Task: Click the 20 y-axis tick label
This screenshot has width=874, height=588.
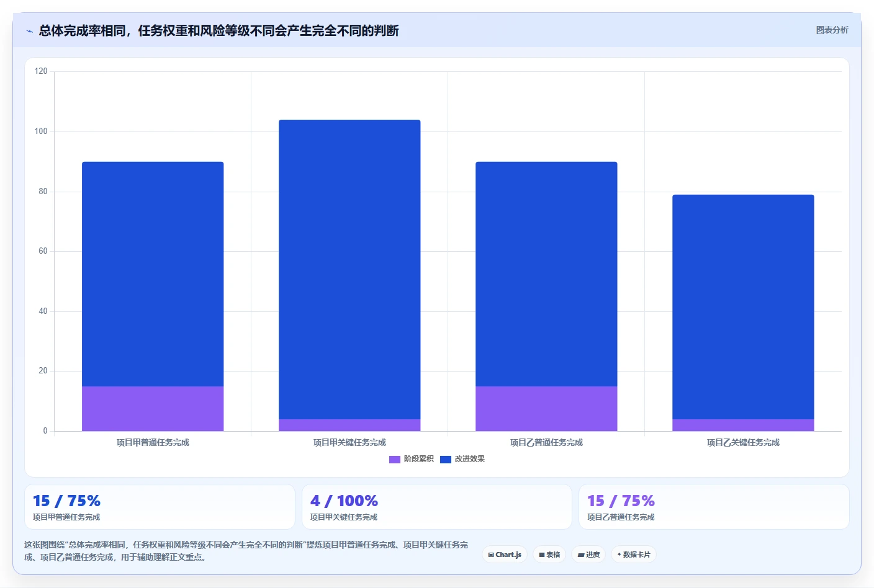Action: pyautogui.click(x=43, y=371)
